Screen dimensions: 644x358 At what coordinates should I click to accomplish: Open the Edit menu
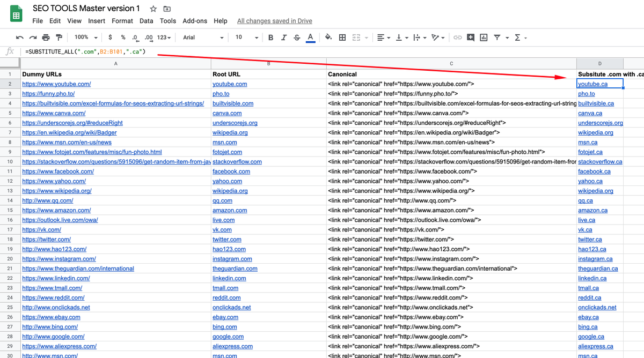point(55,21)
